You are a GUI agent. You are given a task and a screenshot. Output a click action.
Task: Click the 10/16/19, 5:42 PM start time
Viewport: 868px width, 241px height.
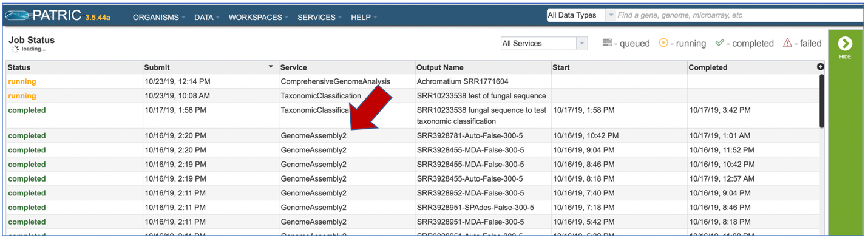click(x=583, y=222)
